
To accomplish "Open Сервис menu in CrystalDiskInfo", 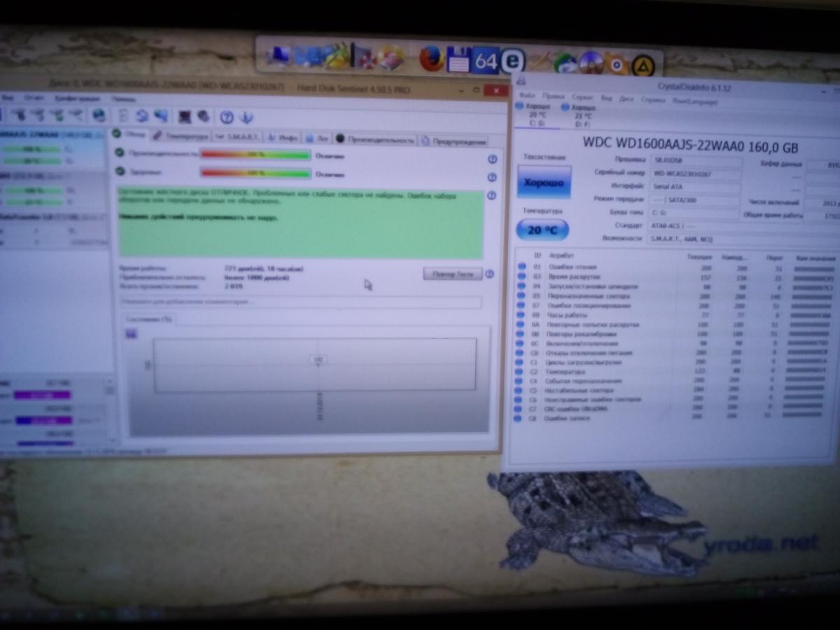I will [582, 97].
